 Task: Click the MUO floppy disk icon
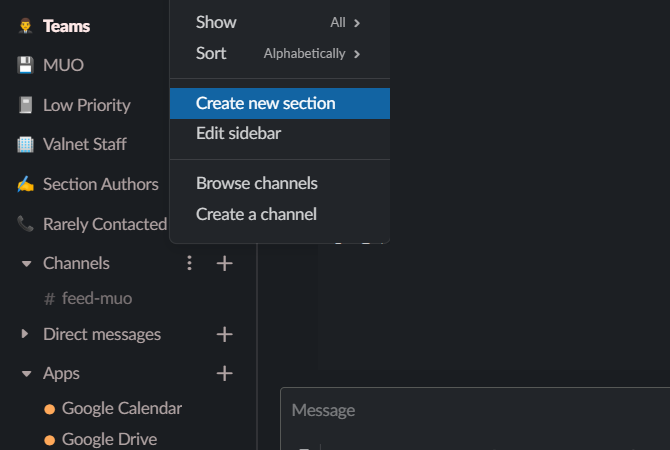click(25, 65)
